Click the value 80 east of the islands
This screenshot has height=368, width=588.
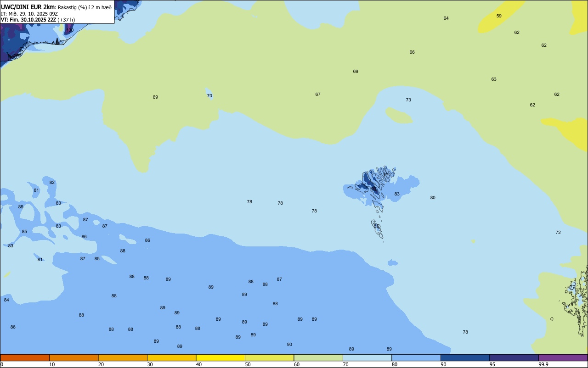coord(433,198)
